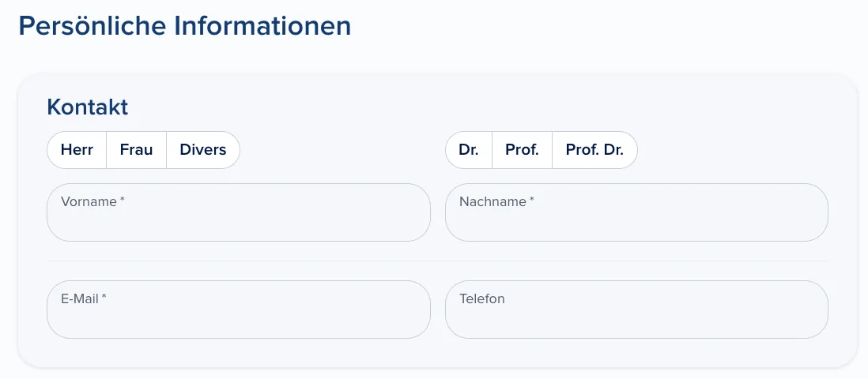868x379 pixels.
Task: Click the divider line between name and email rows
Action: click(437, 261)
